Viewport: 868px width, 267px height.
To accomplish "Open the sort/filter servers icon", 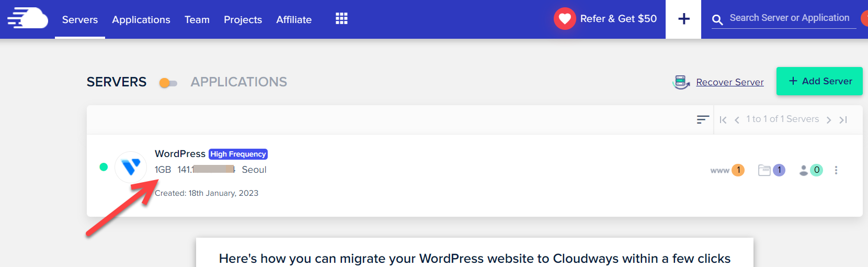I will (x=703, y=120).
